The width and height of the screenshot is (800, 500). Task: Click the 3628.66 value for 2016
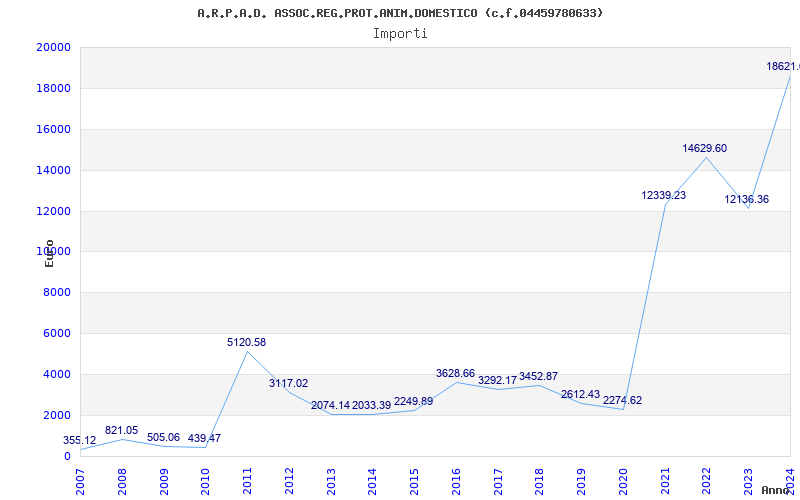[x=455, y=374]
